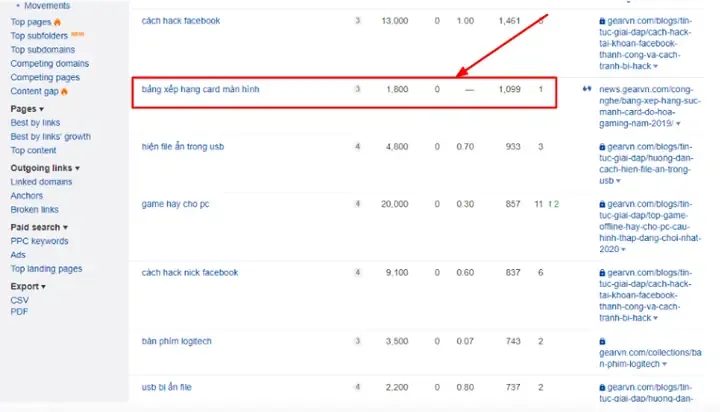Click the fire icon beside Top pages
Viewport: 720px width, 412px height.
click(x=57, y=21)
